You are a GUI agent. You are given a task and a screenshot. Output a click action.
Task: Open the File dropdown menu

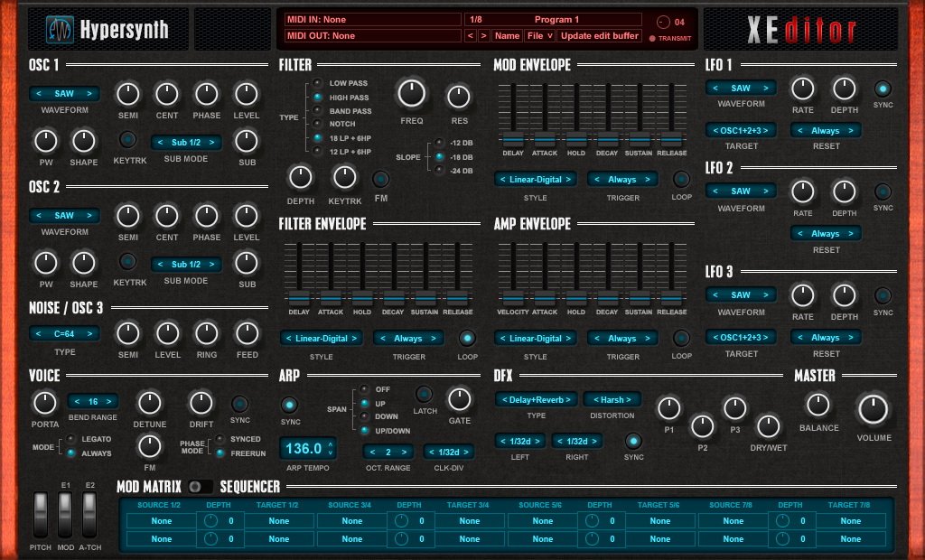point(540,36)
